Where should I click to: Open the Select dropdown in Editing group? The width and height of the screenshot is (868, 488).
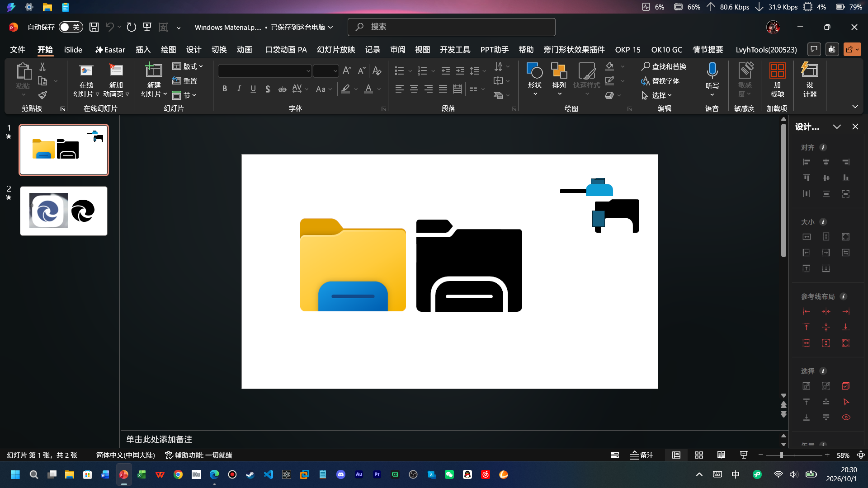657,95
